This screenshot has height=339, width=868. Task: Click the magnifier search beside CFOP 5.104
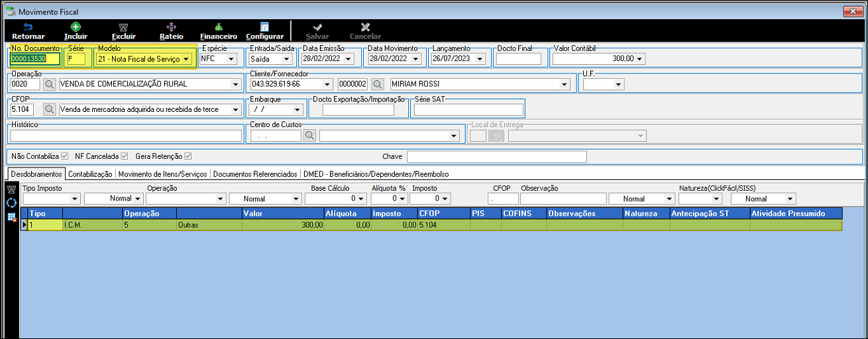[50, 109]
